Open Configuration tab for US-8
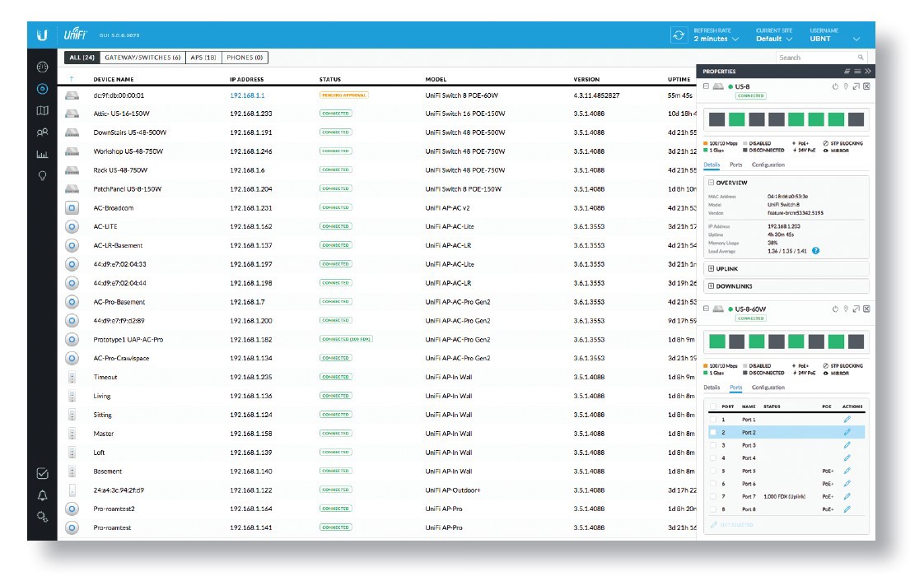This screenshot has height=576, width=924. tap(768, 165)
